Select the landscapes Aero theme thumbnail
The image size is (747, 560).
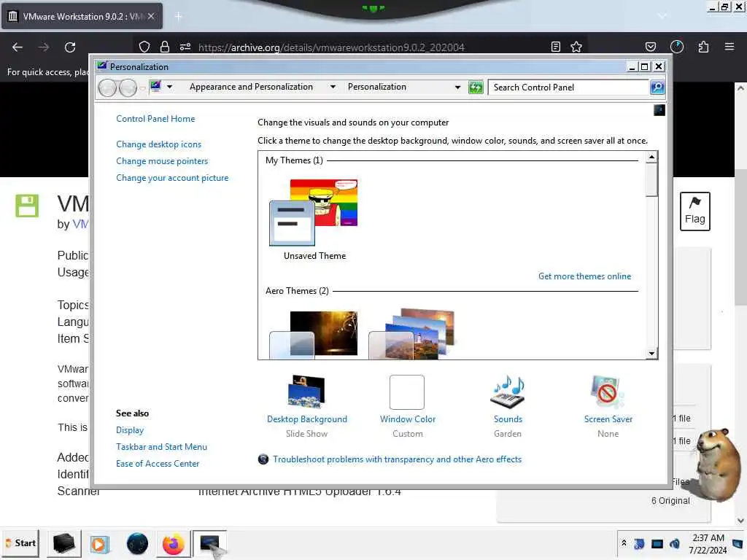pyautogui.click(x=412, y=333)
